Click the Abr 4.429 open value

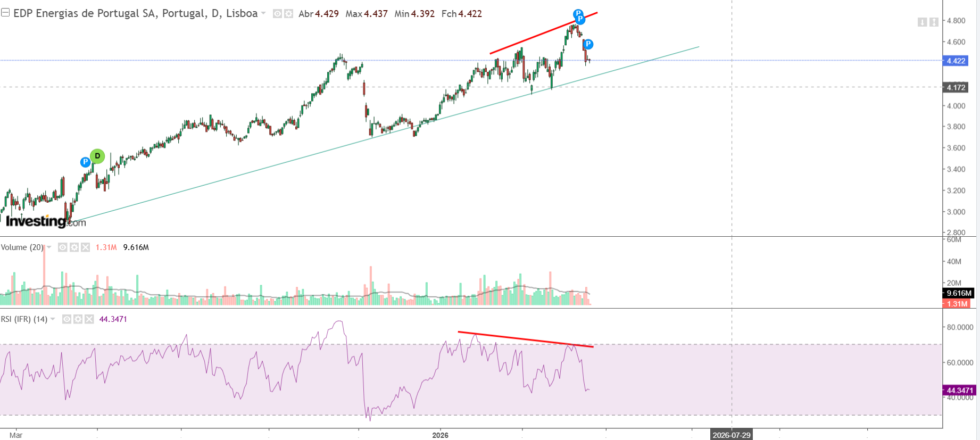319,14
